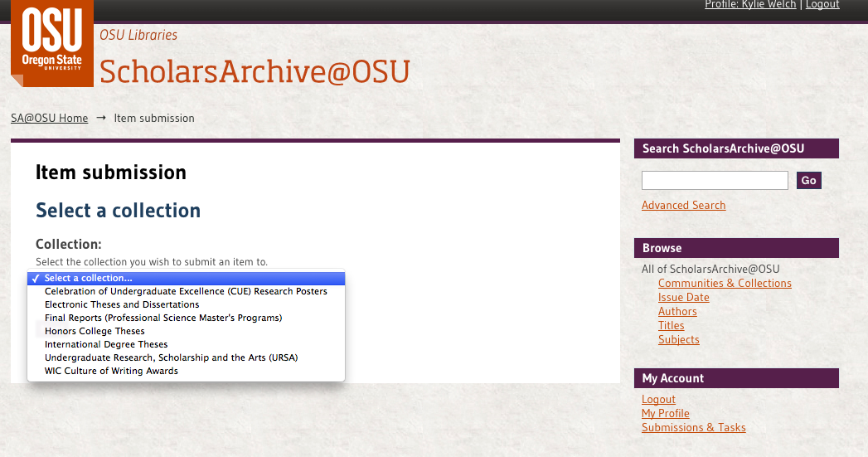Image resolution: width=868 pixels, height=457 pixels.
Task: Click the 'Select a collection' heading
Action: tap(118, 211)
